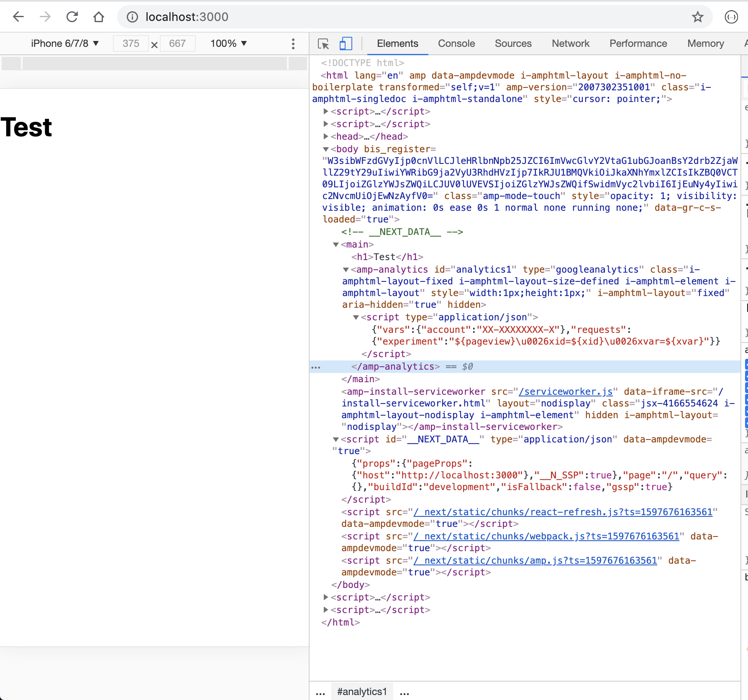The height and width of the screenshot is (700, 748).
Task: Switch to the Memory tab
Action: pyautogui.click(x=705, y=43)
